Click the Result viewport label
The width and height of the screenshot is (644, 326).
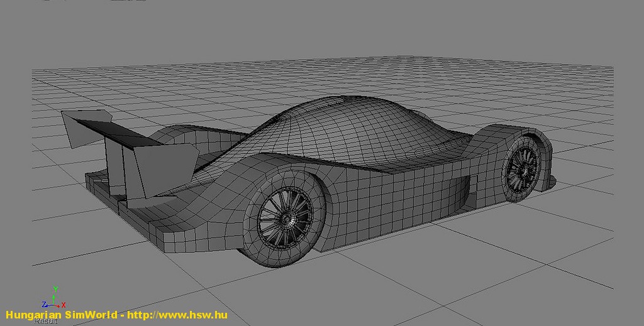45,322
